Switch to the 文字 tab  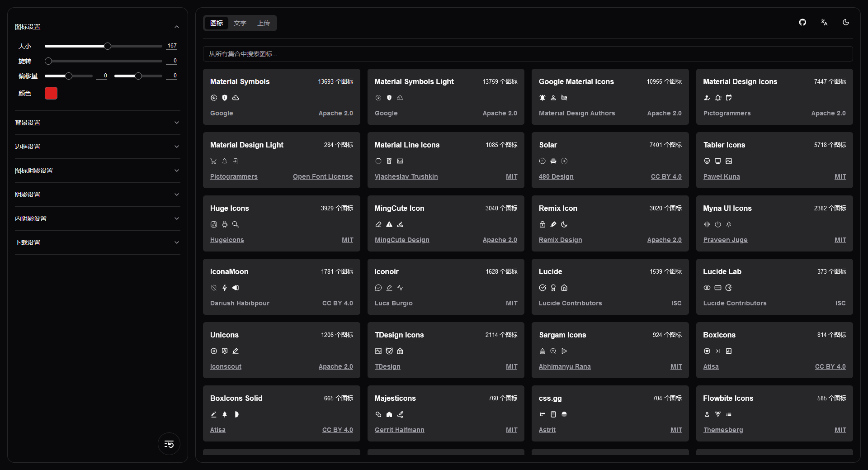[x=240, y=23]
